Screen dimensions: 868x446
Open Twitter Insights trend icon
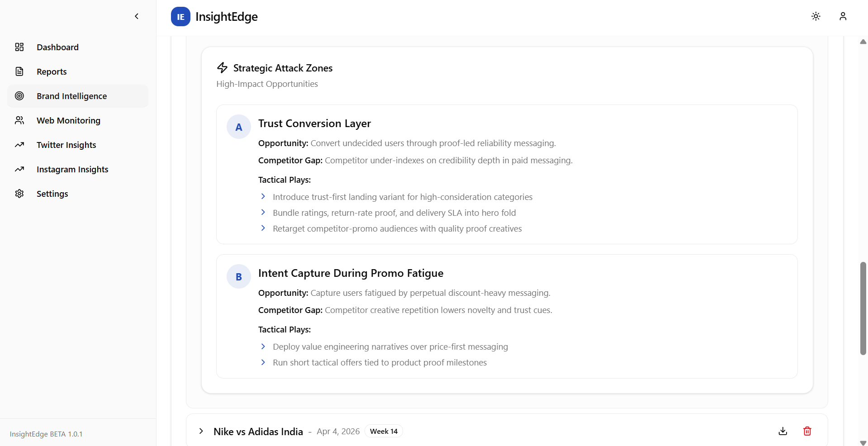click(x=19, y=145)
